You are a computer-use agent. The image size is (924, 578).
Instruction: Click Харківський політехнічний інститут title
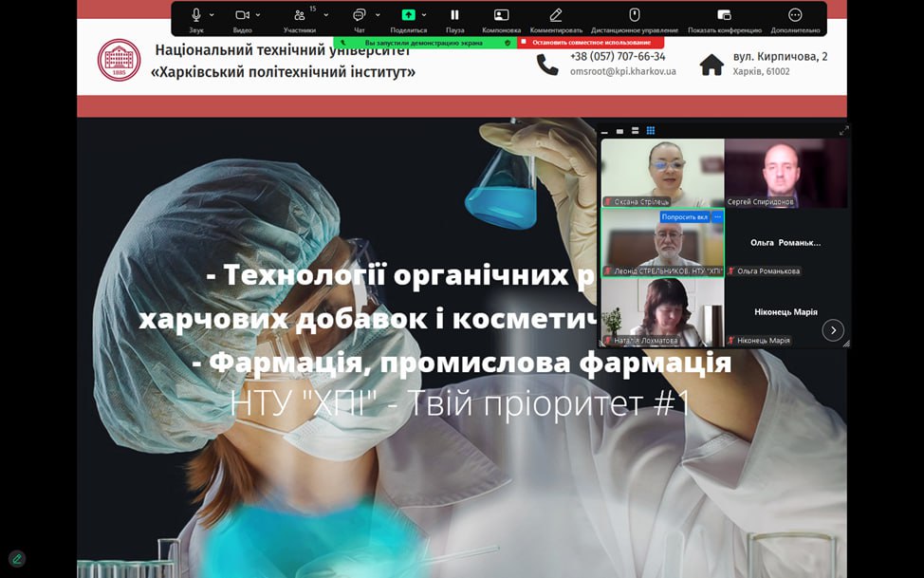coord(283,72)
